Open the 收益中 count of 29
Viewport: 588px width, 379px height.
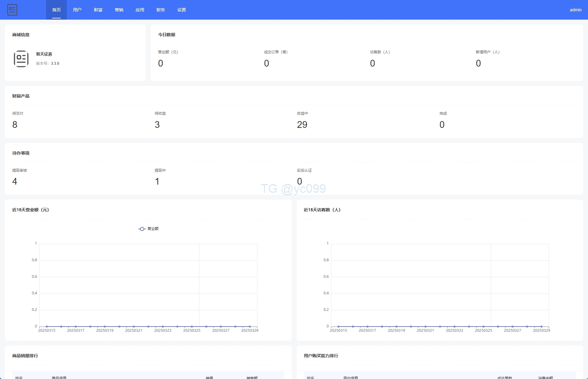pyautogui.click(x=302, y=124)
